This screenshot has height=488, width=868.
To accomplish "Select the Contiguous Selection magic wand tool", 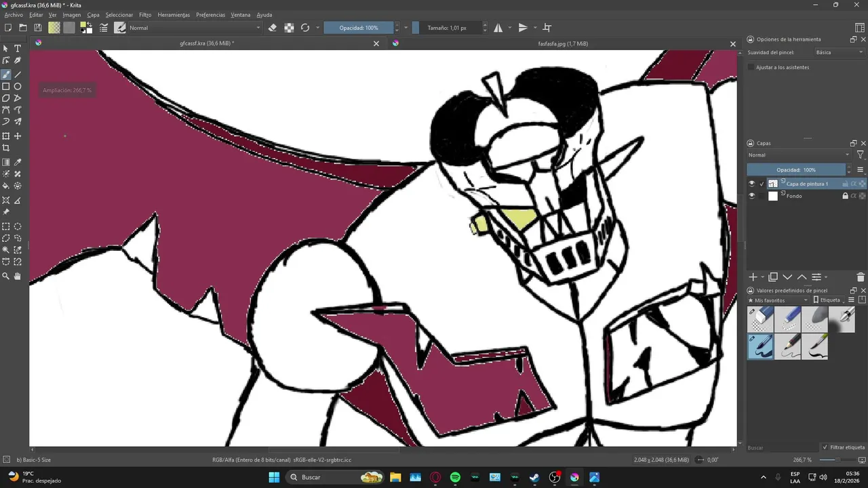I will [6, 250].
